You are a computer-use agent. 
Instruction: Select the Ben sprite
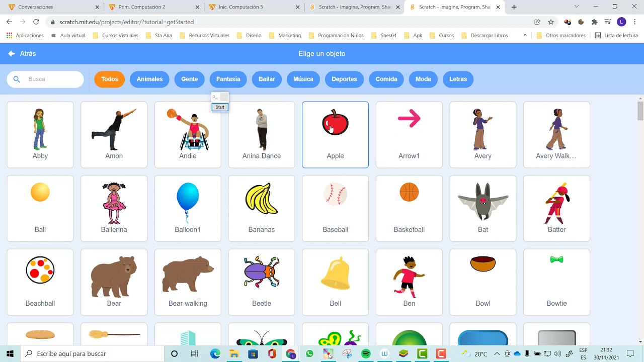click(x=409, y=283)
